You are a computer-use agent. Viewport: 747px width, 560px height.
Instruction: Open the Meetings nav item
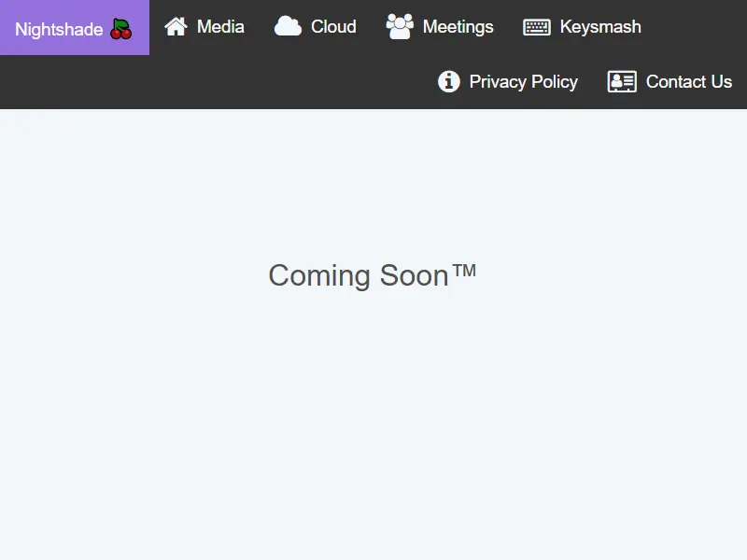[439, 27]
